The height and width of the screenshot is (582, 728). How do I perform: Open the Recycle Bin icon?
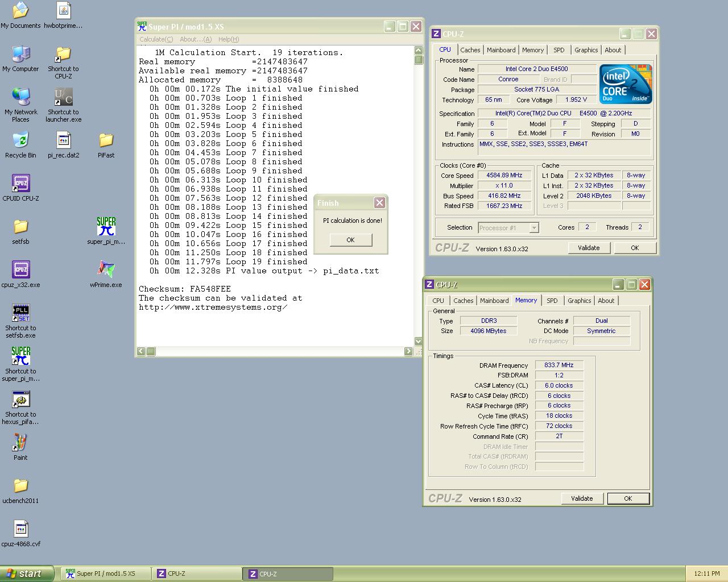[x=20, y=145]
